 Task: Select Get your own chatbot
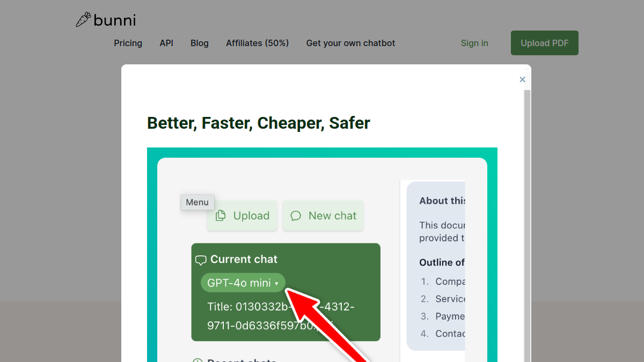[350, 43]
